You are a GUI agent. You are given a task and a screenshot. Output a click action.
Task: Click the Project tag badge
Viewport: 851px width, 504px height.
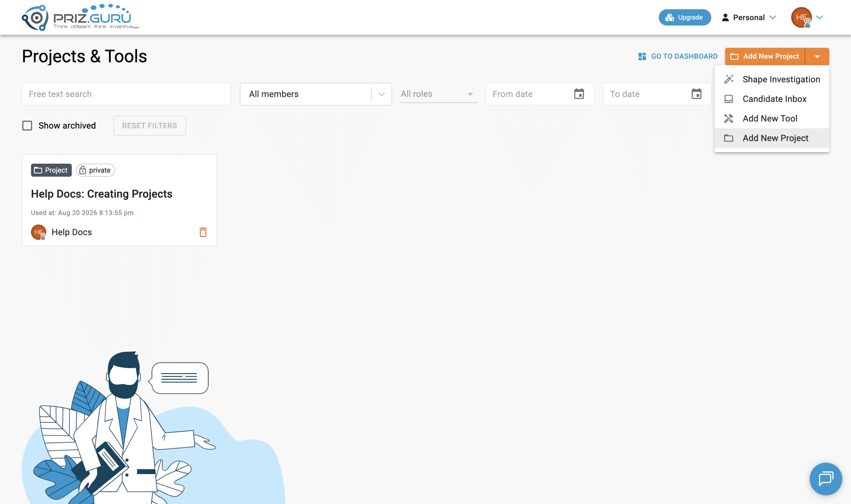pos(51,170)
